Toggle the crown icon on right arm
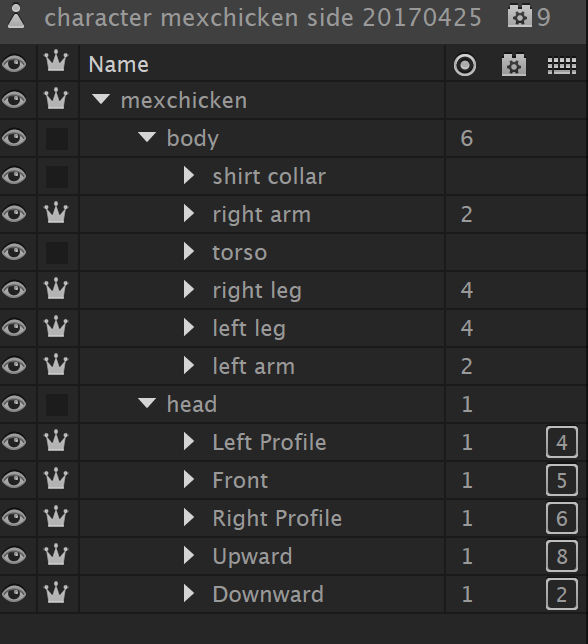The height and width of the screenshot is (644, 588). click(x=56, y=214)
